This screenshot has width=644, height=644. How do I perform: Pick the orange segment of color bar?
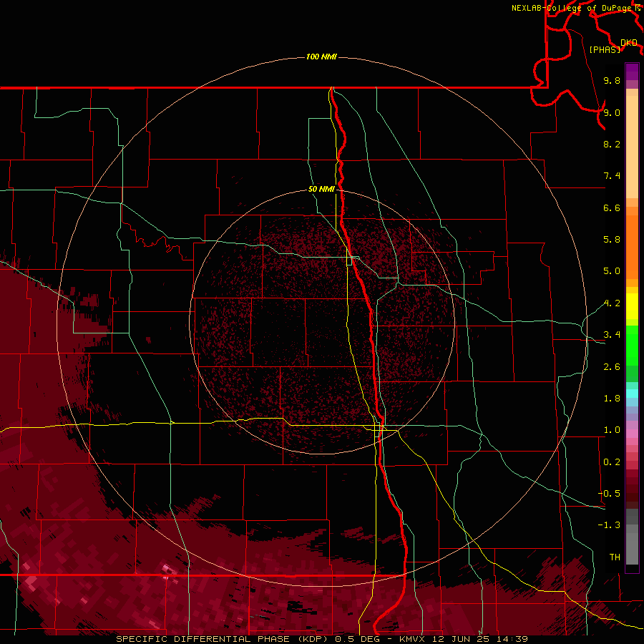point(632,246)
